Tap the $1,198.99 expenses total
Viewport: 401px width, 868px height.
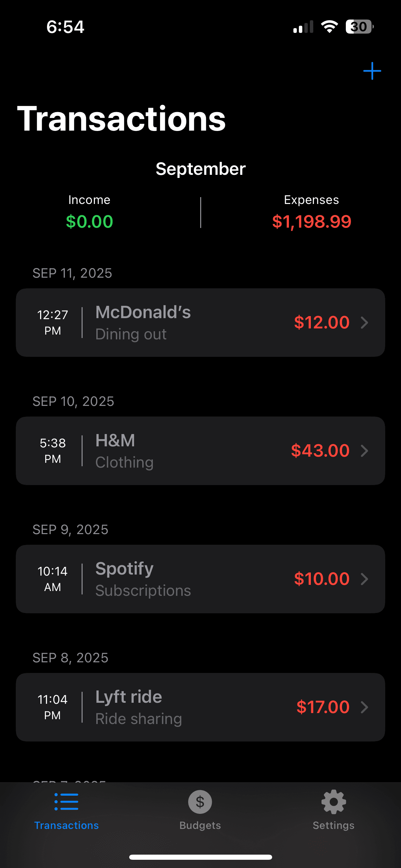(x=312, y=221)
